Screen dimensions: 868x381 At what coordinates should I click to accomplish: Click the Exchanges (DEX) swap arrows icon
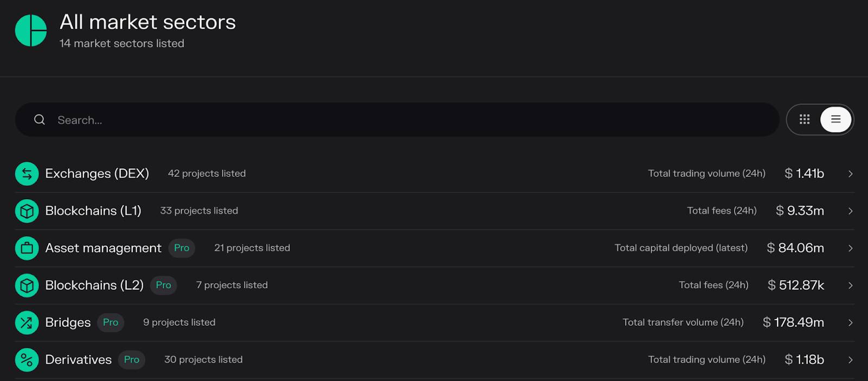click(x=27, y=174)
